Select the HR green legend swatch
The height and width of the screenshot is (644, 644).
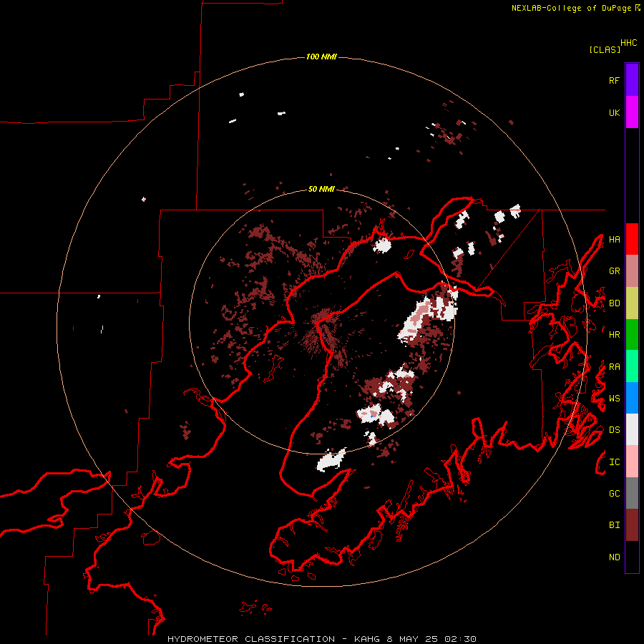tap(632, 334)
